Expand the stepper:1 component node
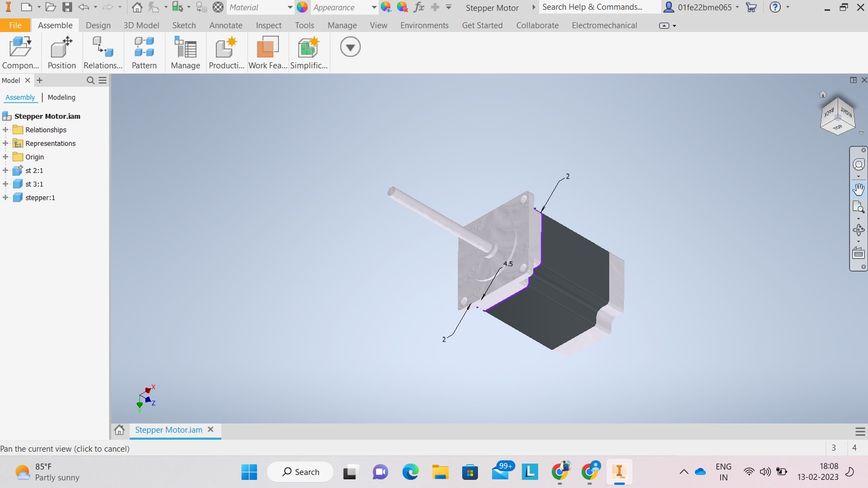This screenshot has height=488, width=868. pyautogui.click(x=5, y=197)
